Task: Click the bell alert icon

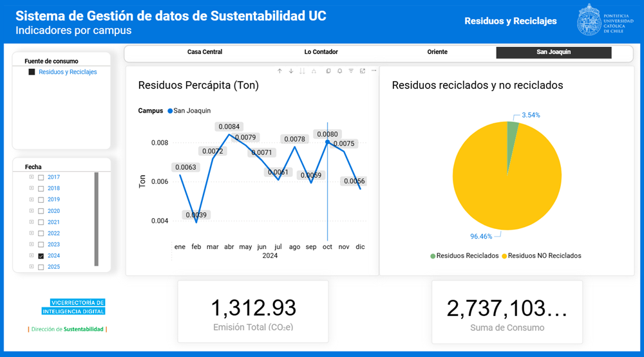Action: tap(339, 71)
